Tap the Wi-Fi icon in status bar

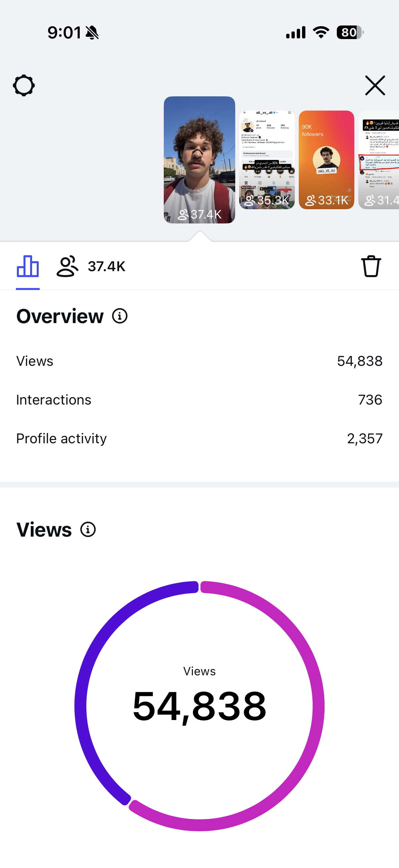point(321,32)
